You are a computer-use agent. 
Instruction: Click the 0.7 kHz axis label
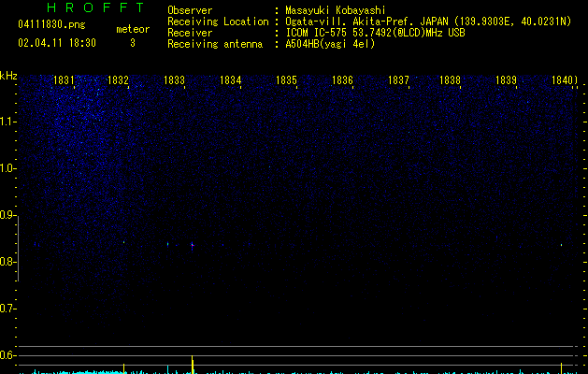pyautogui.click(x=7, y=309)
